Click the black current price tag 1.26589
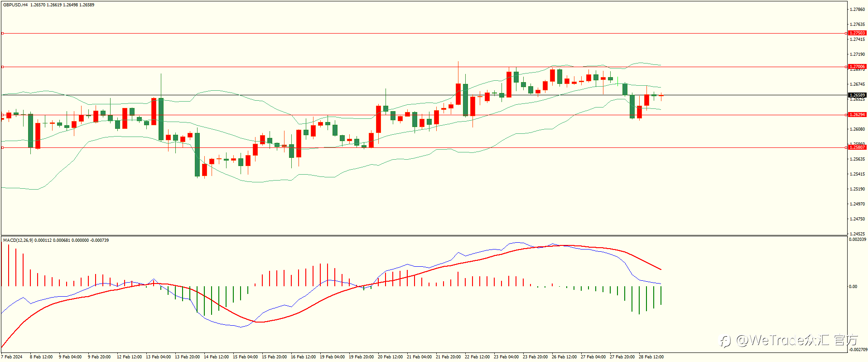This screenshot has width=868, height=362. 857,95
